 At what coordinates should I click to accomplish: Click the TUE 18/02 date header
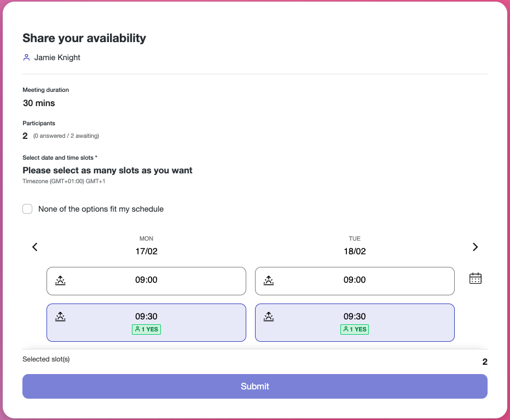[355, 246]
